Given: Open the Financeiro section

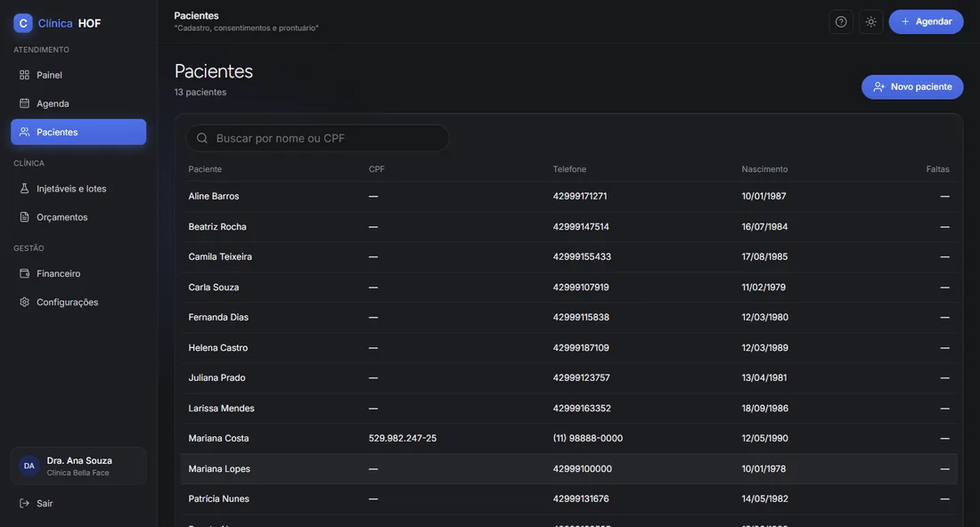Looking at the screenshot, I should 78,273.
